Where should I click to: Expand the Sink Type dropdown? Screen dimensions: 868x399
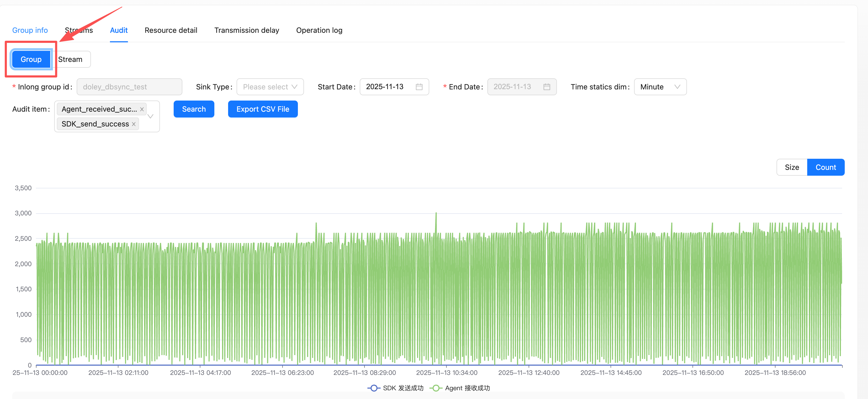(x=270, y=87)
